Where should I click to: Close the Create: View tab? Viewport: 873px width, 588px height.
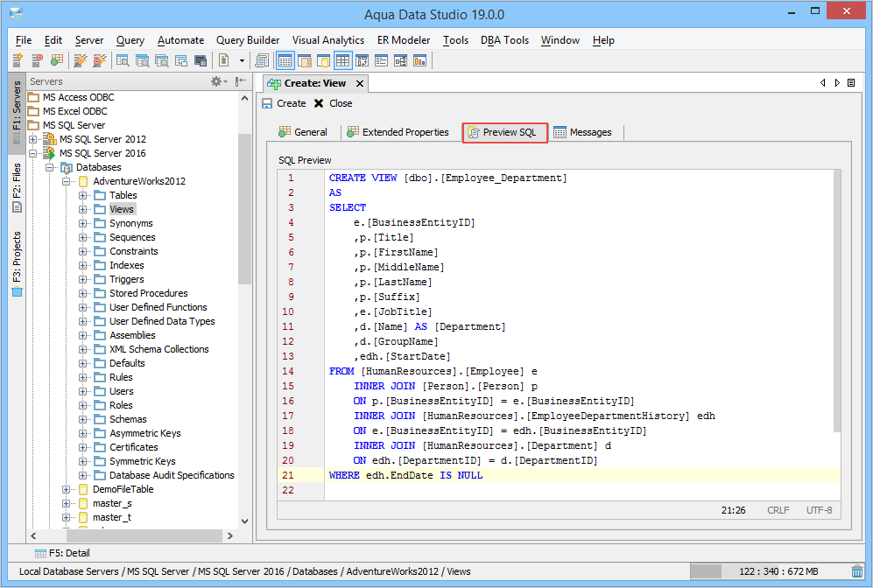tap(359, 83)
